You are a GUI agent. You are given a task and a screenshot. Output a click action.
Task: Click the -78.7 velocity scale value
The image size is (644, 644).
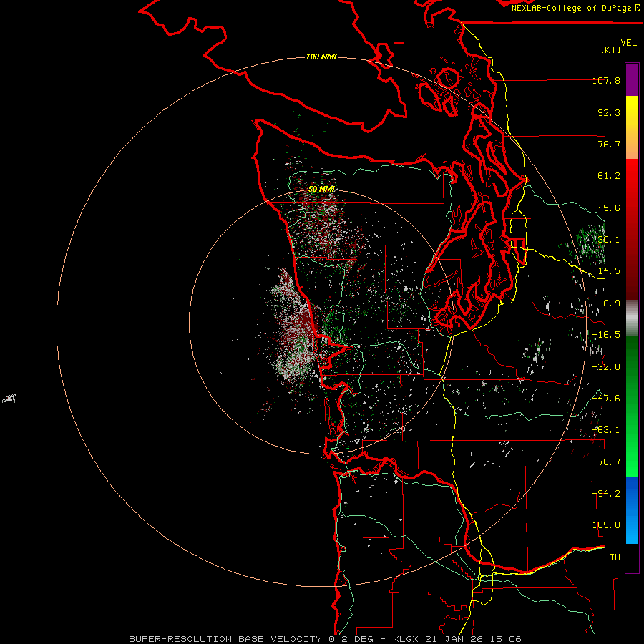(x=606, y=462)
